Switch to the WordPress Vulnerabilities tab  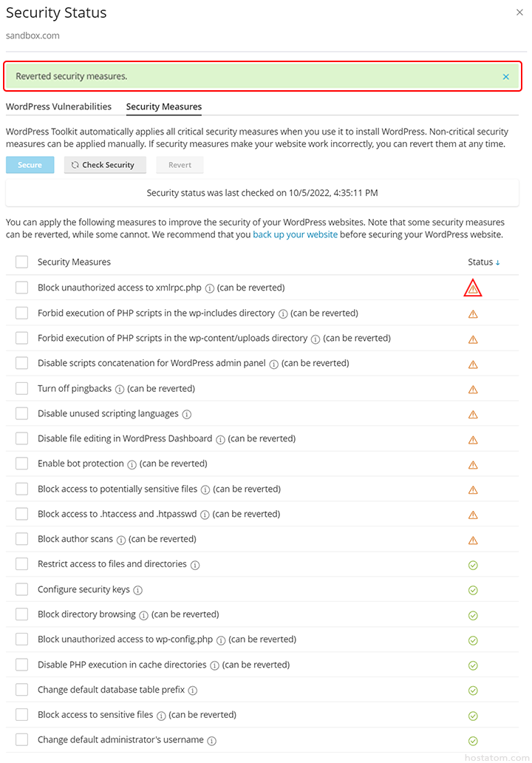pyautogui.click(x=58, y=106)
